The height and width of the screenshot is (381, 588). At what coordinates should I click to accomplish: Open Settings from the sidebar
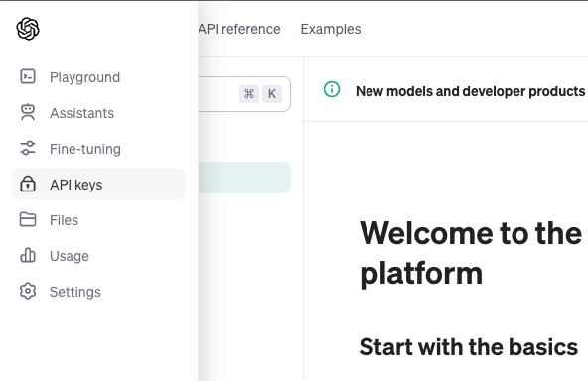tap(99, 292)
